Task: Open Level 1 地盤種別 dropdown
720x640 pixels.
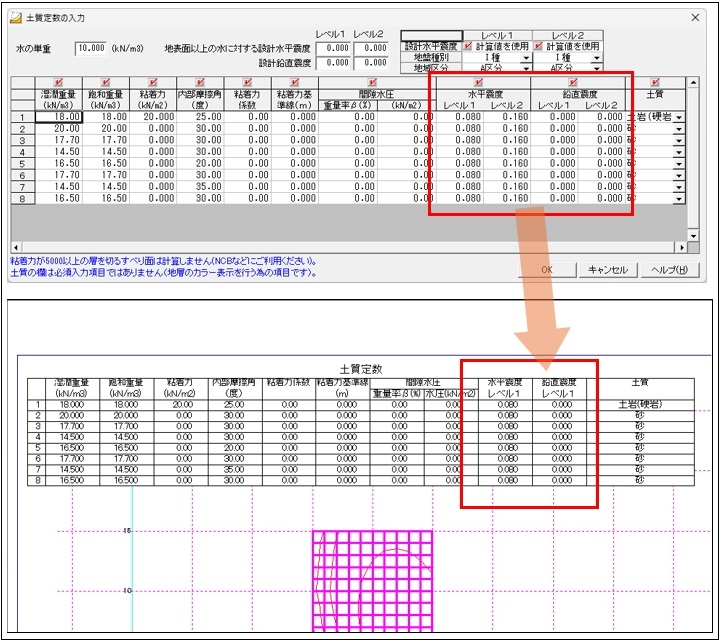Action: (526, 58)
